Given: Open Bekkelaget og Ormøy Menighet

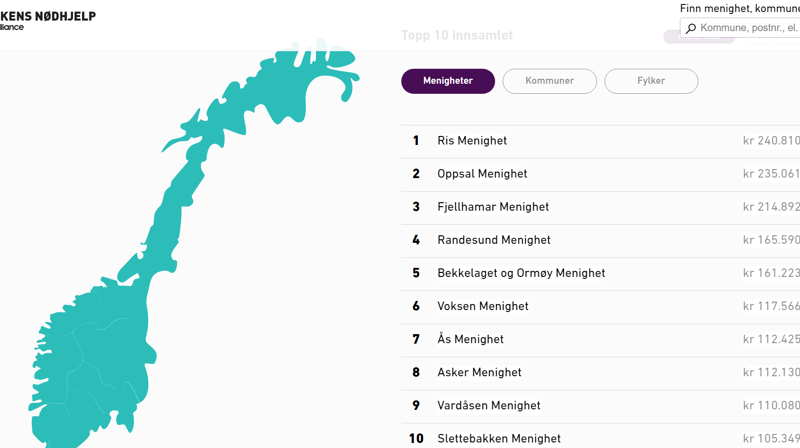Looking at the screenshot, I should point(521,273).
